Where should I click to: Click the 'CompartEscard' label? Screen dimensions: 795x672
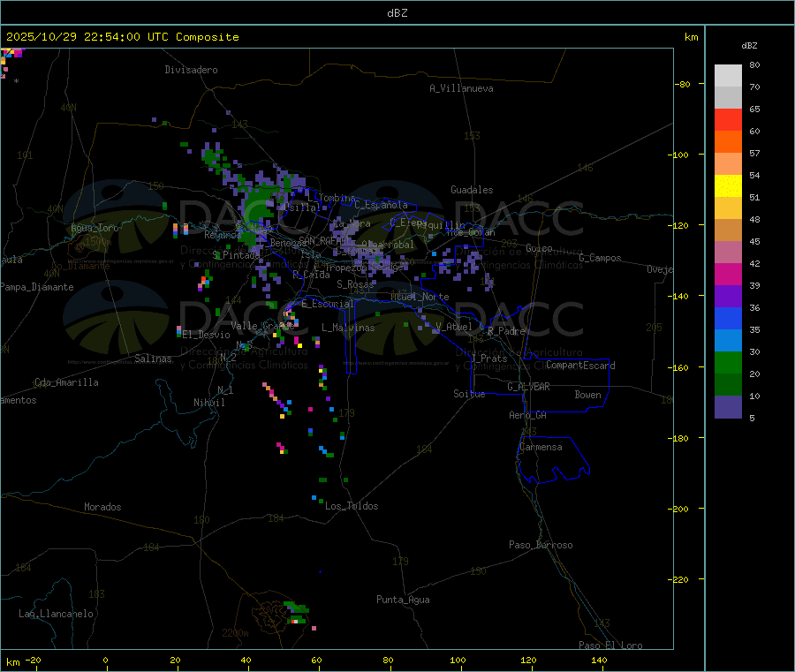(580, 366)
